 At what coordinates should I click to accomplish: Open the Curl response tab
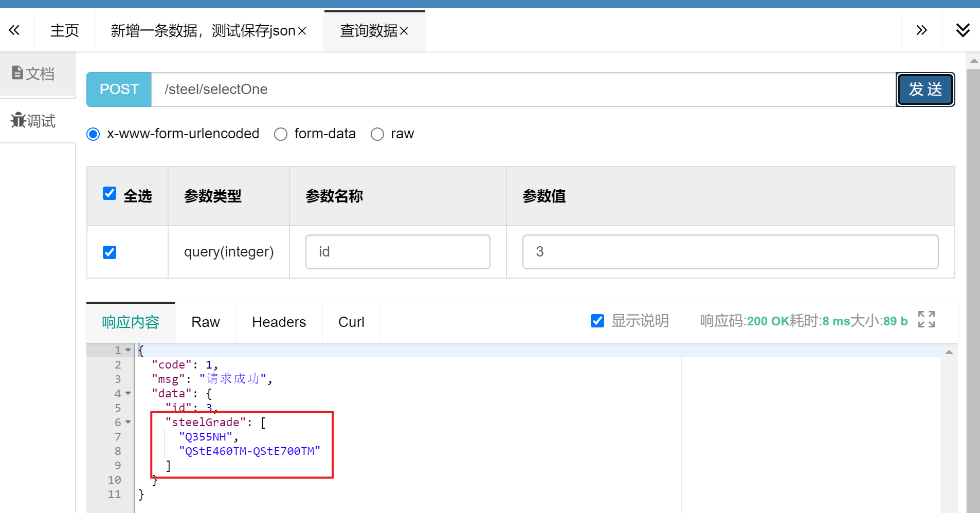click(352, 322)
